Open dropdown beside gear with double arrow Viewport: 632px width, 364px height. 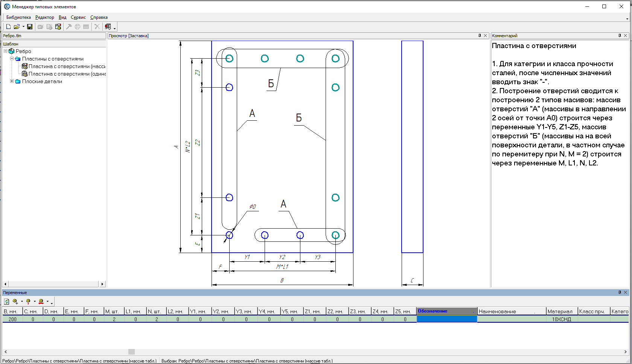(47, 302)
